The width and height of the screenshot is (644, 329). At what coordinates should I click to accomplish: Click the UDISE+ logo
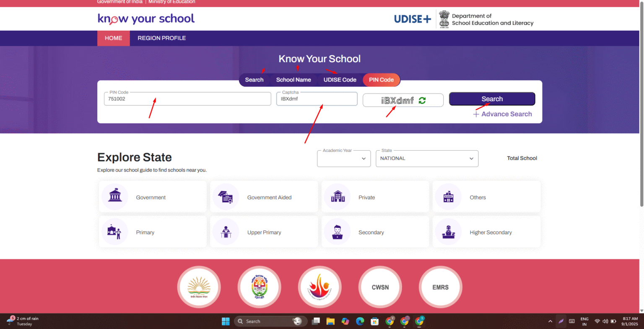(412, 18)
